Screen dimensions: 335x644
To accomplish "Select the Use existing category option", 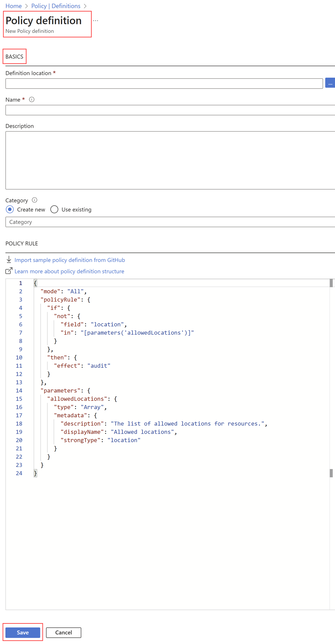I will pos(54,209).
